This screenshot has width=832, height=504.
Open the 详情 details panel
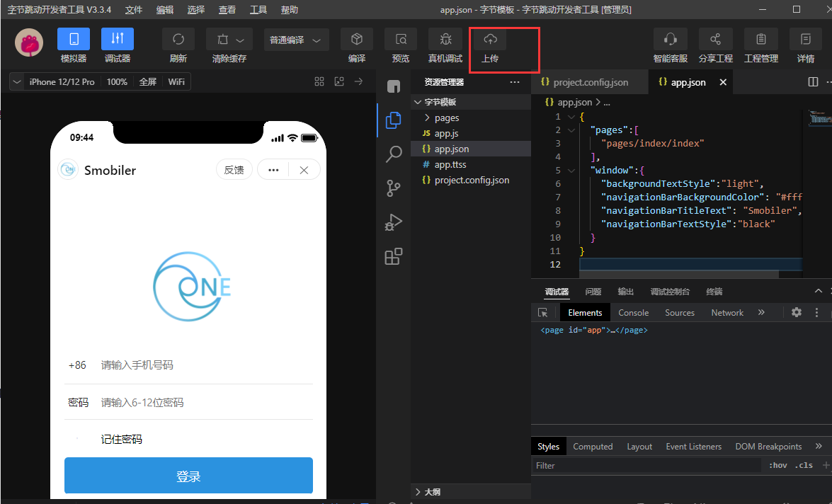point(806,39)
